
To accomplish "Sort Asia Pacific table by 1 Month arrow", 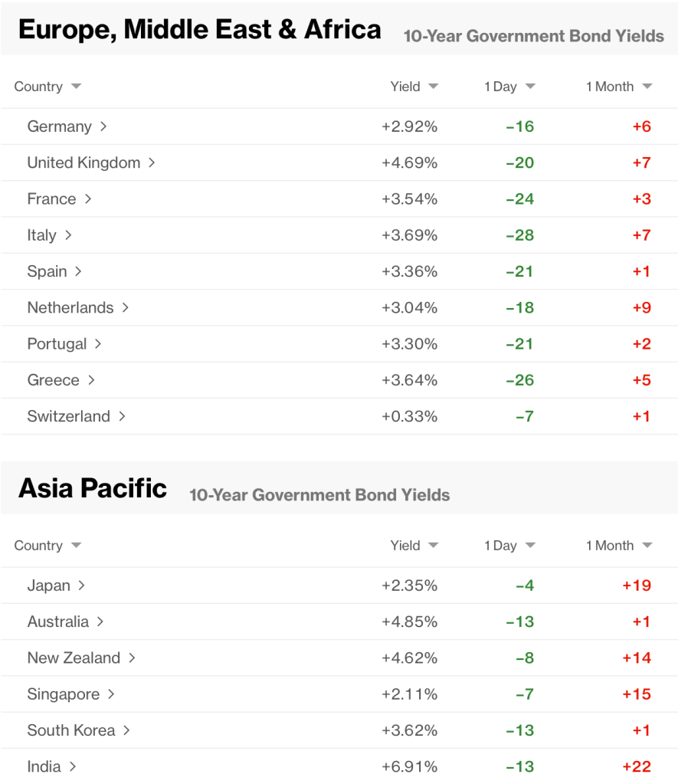I will coord(647,546).
